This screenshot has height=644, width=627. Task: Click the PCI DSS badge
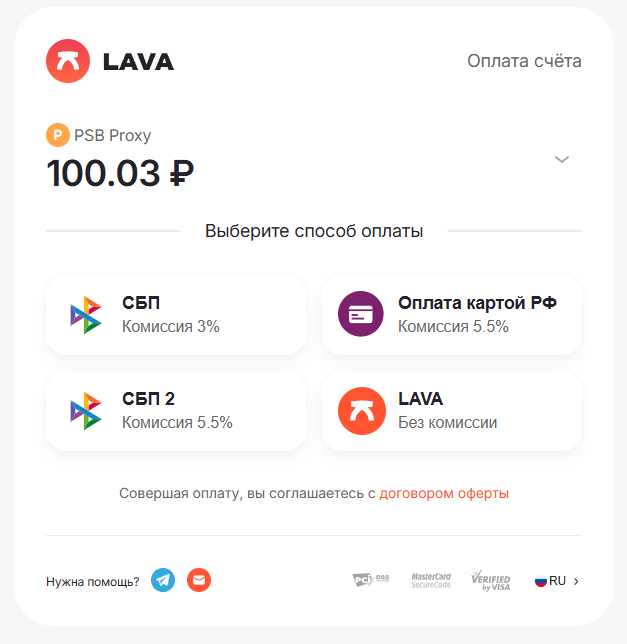[x=371, y=580]
